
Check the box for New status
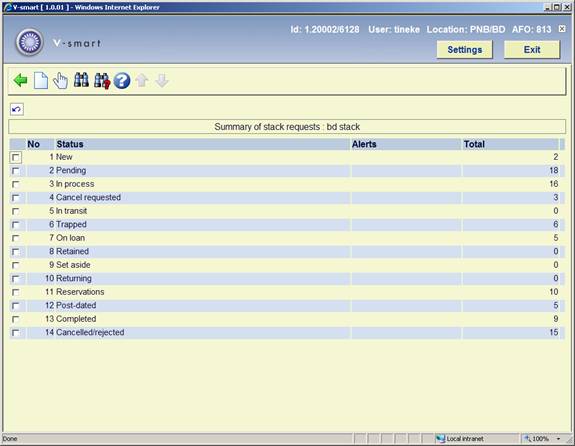(16, 157)
